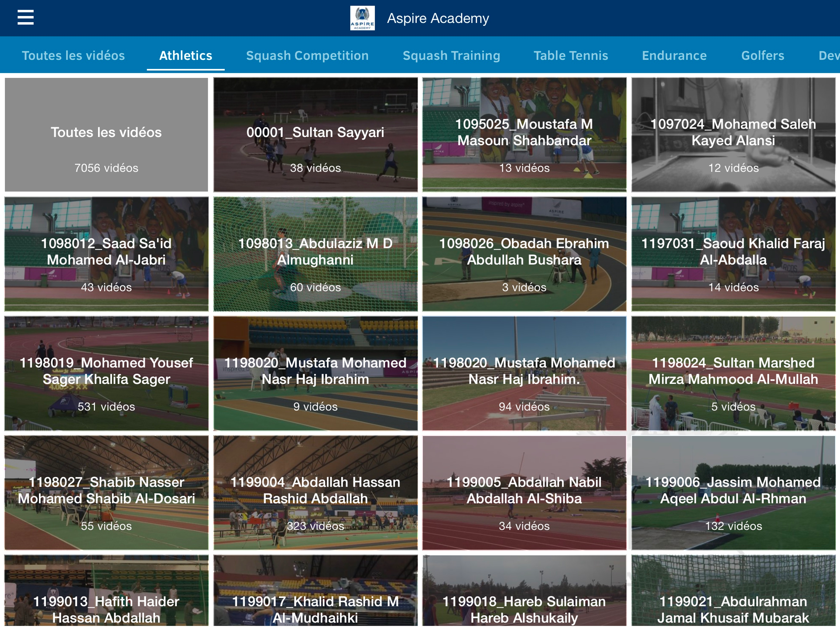Open the Toutes les vidéos 7056 vidéos tile
This screenshot has width=840, height=630.
(x=106, y=134)
